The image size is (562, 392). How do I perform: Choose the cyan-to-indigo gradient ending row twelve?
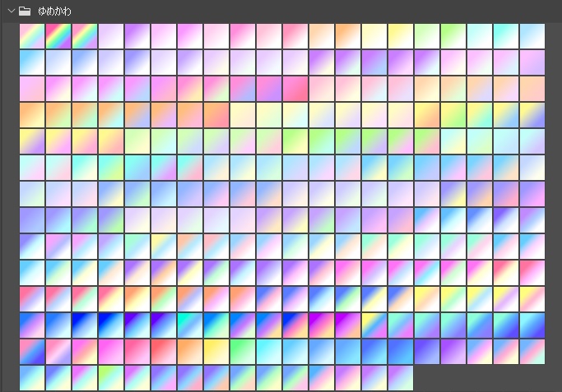532,325
